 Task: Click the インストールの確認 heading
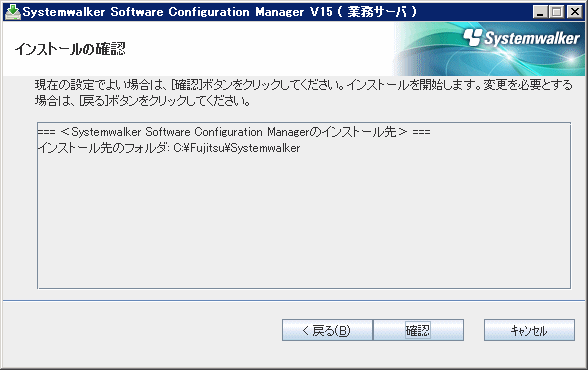70,49
